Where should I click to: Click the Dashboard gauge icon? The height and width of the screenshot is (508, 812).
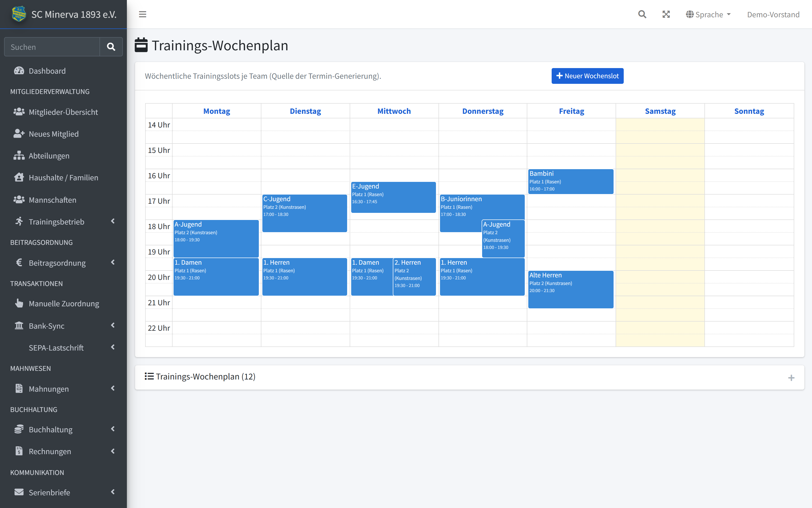pyautogui.click(x=19, y=71)
